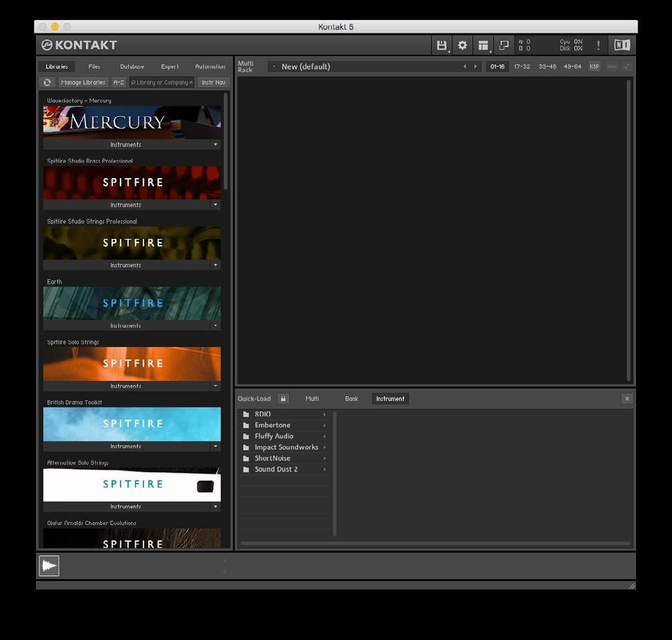Open the ShortNoise folder icon
Viewport: 672px width, 640px height.
coord(246,459)
